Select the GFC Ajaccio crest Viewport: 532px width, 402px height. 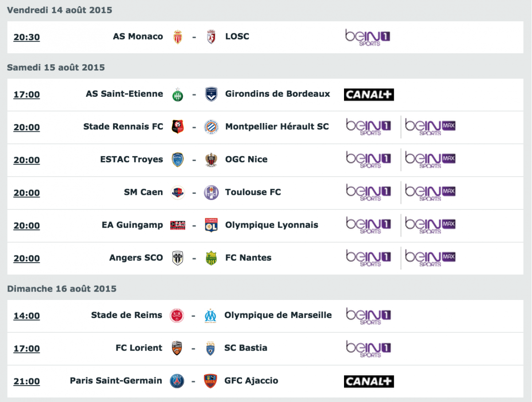[x=211, y=381]
